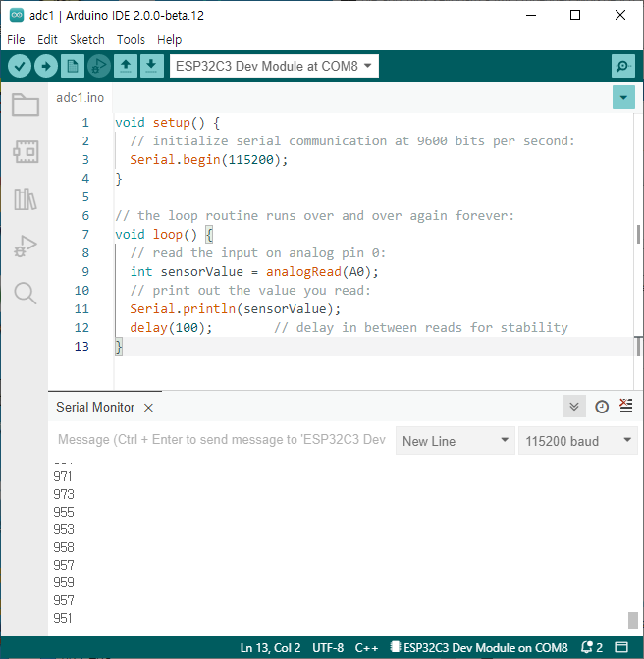
Task: Click the Serial.begin(115200); code line
Action: (x=209, y=160)
